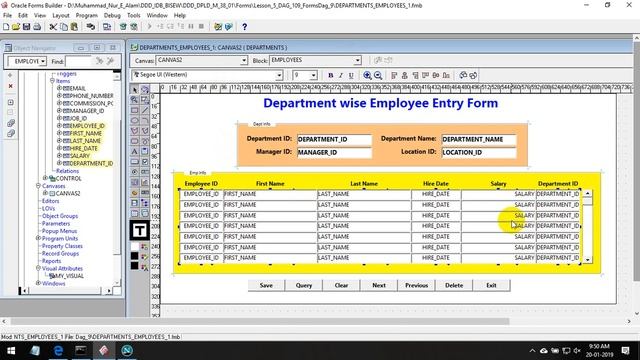The height and width of the screenshot is (360, 640).
Task: Click the Print toolbar icon
Action: pyautogui.click(x=37, y=27)
